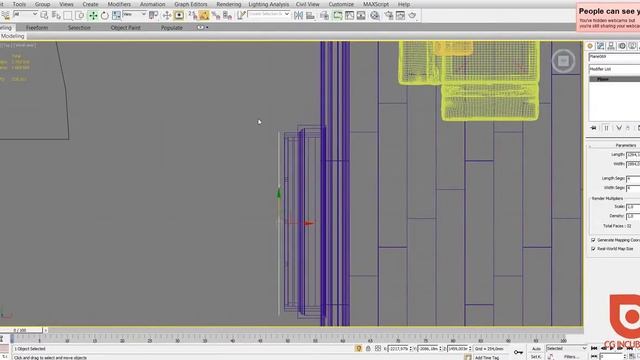Toggle Generate Mapping Coords checkbox

coord(593,240)
